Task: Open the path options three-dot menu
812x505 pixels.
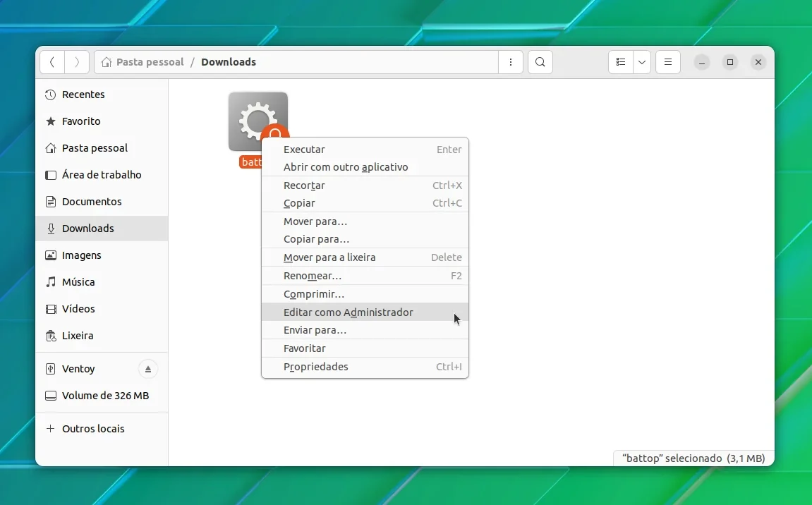Action: [511, 62]
